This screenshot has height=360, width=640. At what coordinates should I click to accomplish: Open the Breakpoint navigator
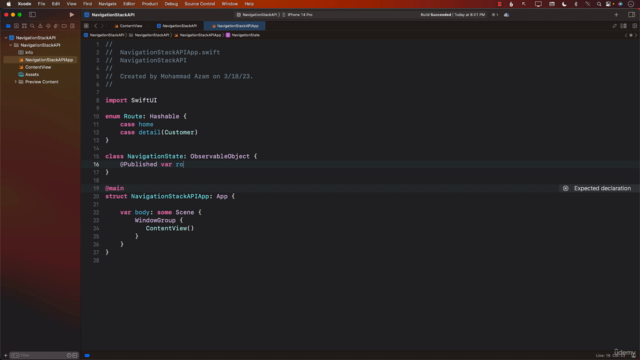click(64, 26)
